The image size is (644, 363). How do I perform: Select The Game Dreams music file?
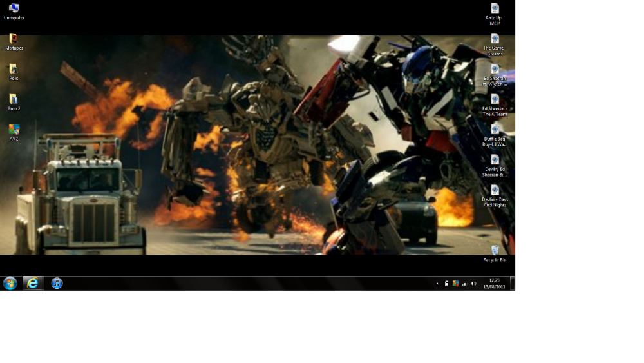(494, 44)
